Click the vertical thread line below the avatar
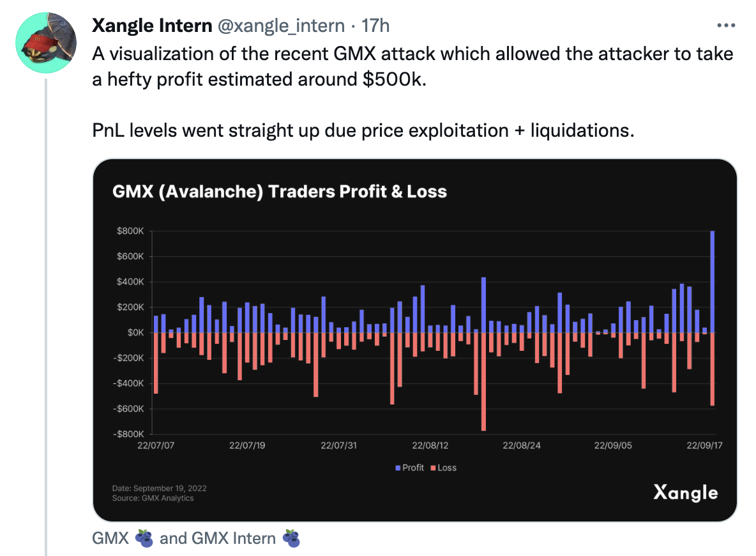 [46, 320]
